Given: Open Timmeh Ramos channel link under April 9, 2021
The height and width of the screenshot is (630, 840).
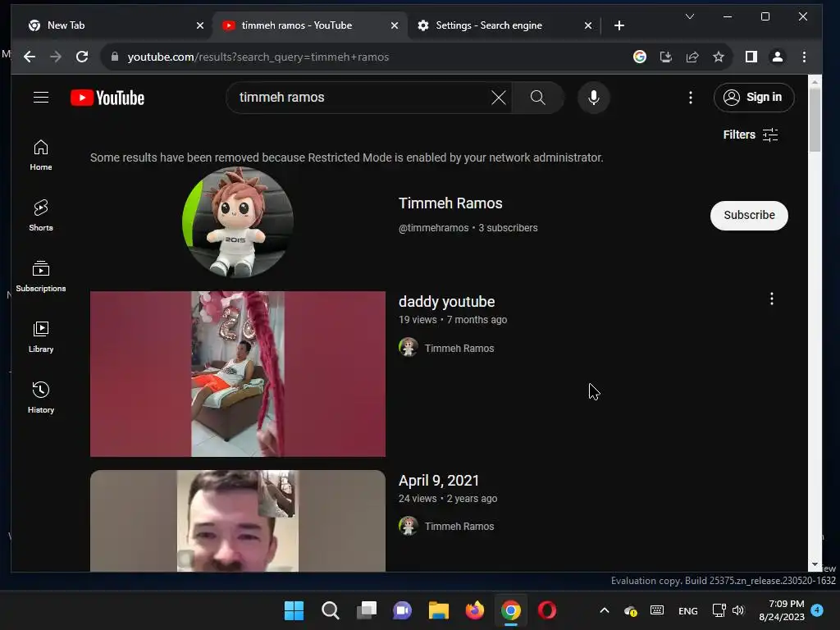Looking at the screenshot, I should (x=459, y=527).
